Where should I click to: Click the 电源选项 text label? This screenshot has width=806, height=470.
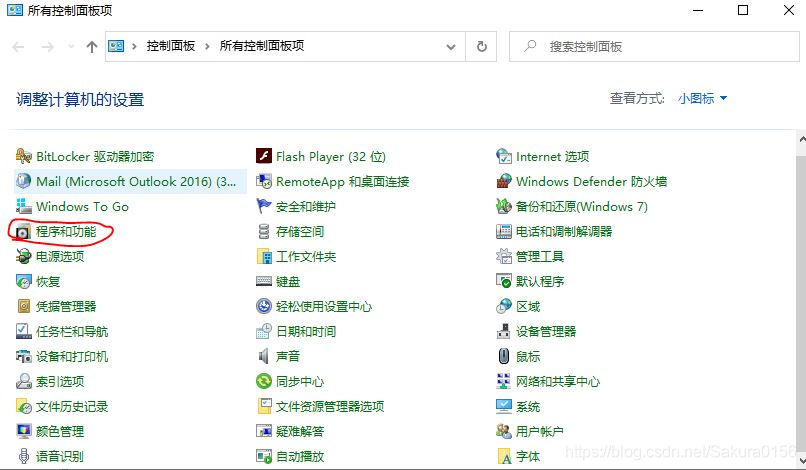click(x=60, y=256)
